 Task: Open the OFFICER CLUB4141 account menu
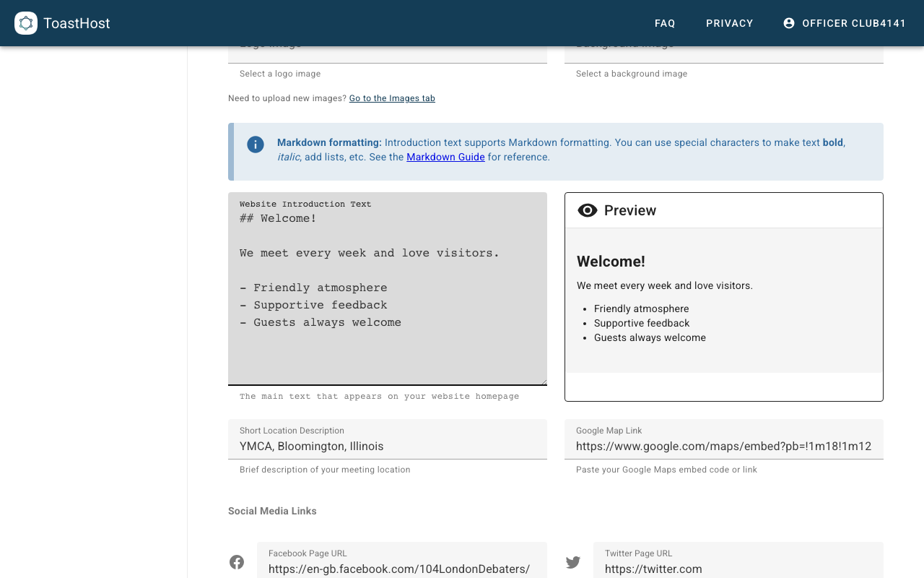click(845, 22)
